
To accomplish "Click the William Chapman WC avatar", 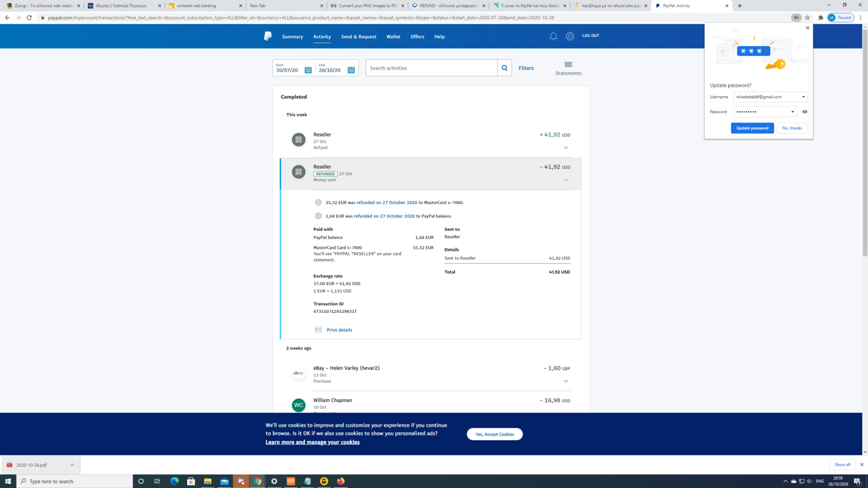I will 298,405.
